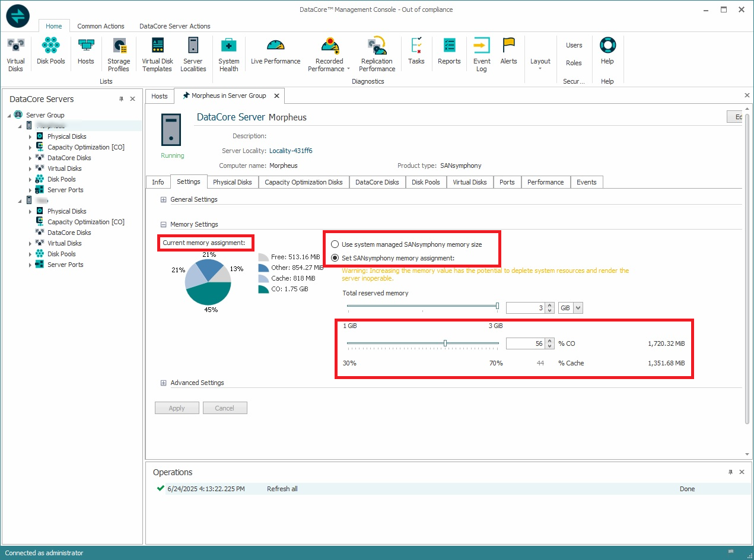Click the Locality-431ff6 link

click(291, 151)
